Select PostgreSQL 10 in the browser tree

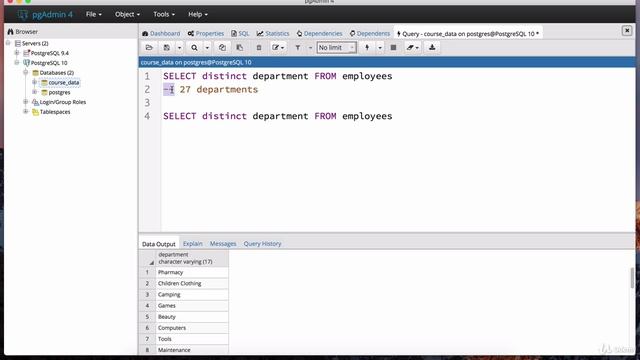coord(49,63)
